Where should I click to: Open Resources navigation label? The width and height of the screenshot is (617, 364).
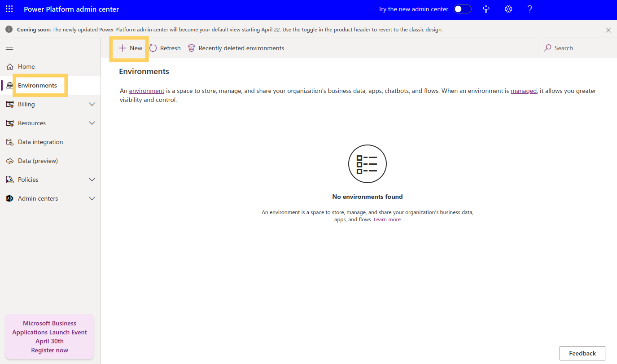pyautogui.click(x=32, y=123)
